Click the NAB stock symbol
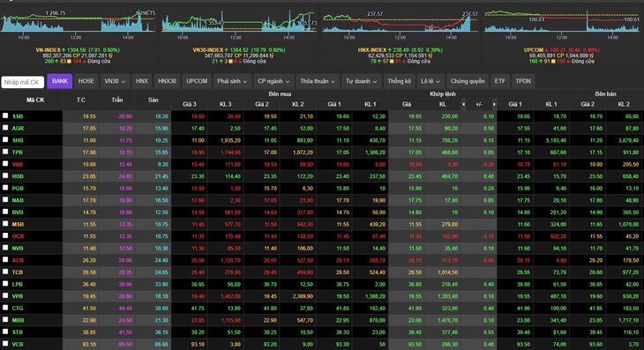This screenshot has width=644, height=350. (18, 200)
